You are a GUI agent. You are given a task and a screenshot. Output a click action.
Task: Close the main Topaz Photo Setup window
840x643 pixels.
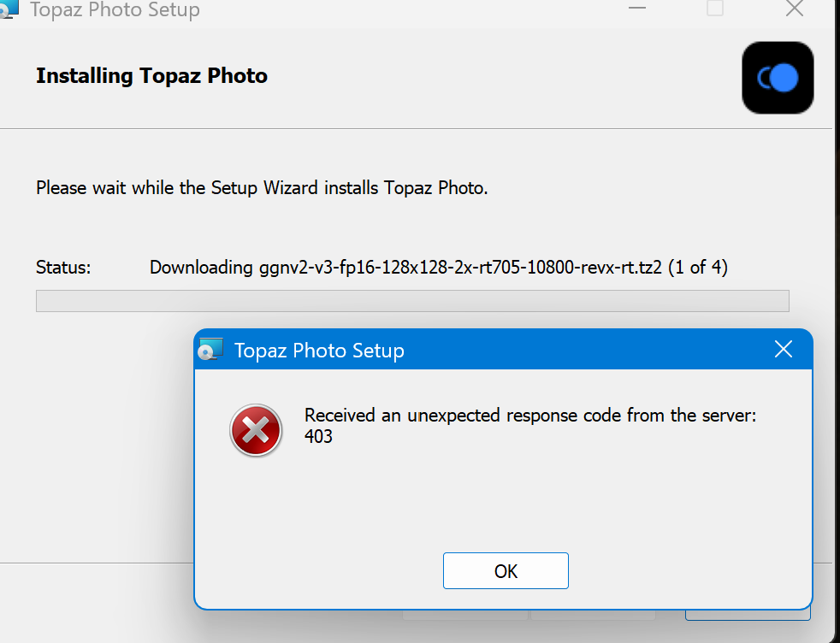(794, 9)
